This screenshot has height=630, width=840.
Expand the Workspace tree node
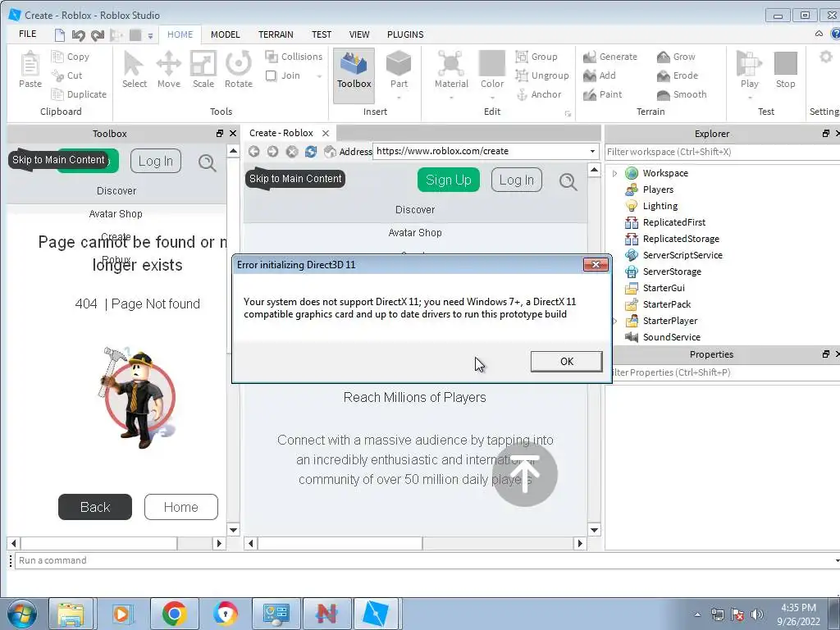[x=615, y=173]
